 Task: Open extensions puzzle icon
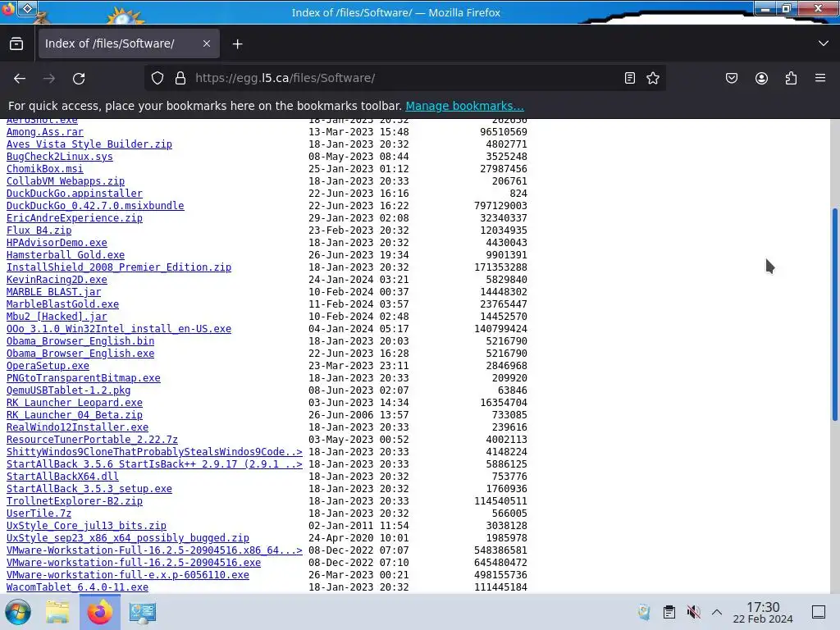tap(791, 78)
